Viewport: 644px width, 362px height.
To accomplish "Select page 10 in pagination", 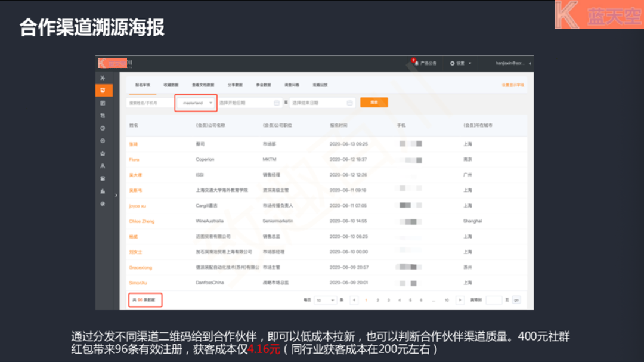I will click(x=446, y=300).
